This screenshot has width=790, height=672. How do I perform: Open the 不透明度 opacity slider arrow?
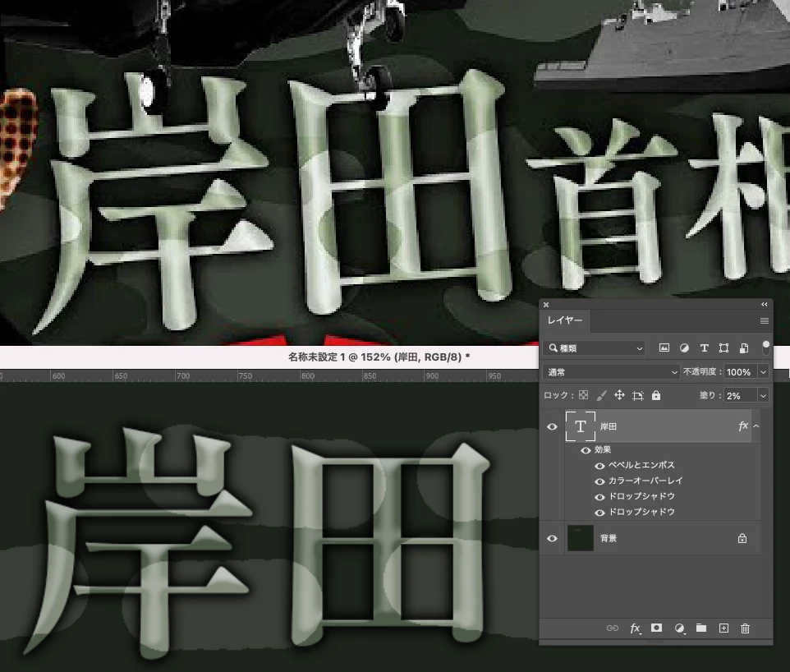763,372
